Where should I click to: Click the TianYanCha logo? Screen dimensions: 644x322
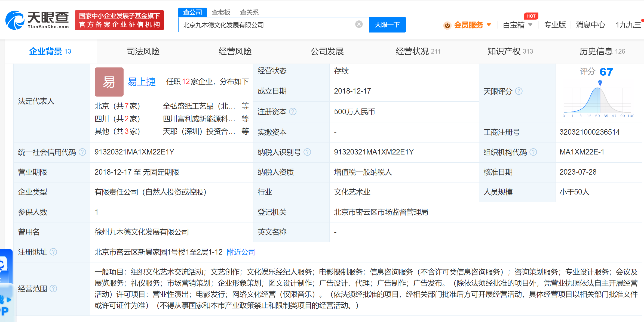click(x=37, y=20)
